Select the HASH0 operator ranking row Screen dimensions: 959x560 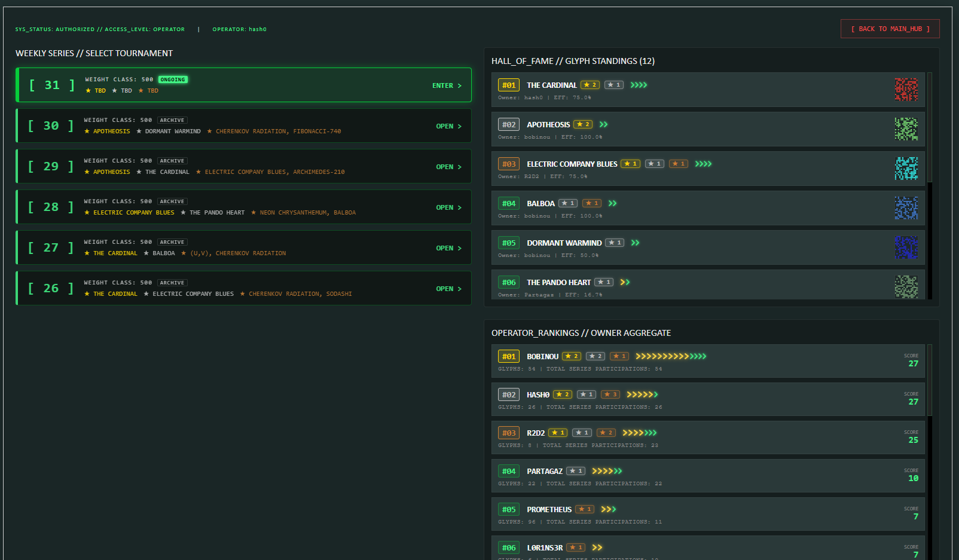pyautogui.click(x=708, y=399)
